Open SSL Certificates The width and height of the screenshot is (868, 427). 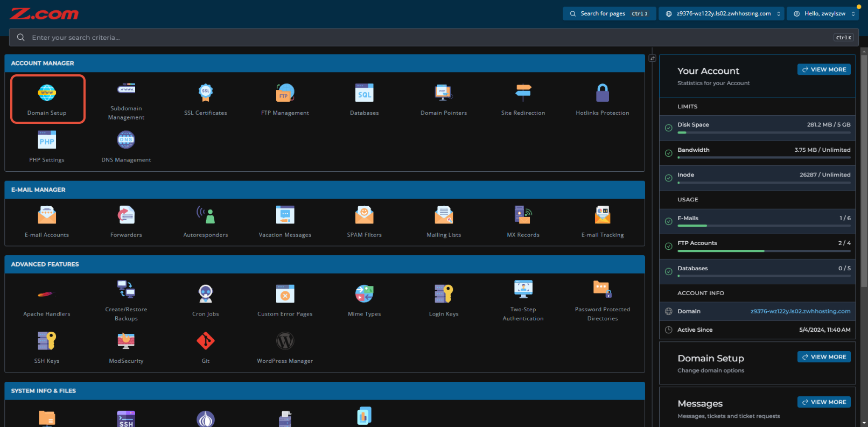206,99
